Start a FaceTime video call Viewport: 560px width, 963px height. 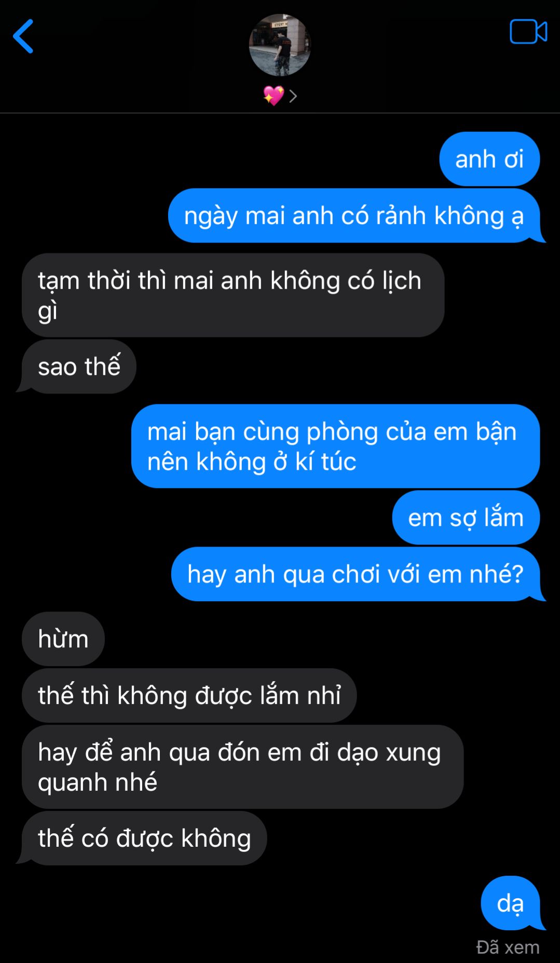[528, 32]
